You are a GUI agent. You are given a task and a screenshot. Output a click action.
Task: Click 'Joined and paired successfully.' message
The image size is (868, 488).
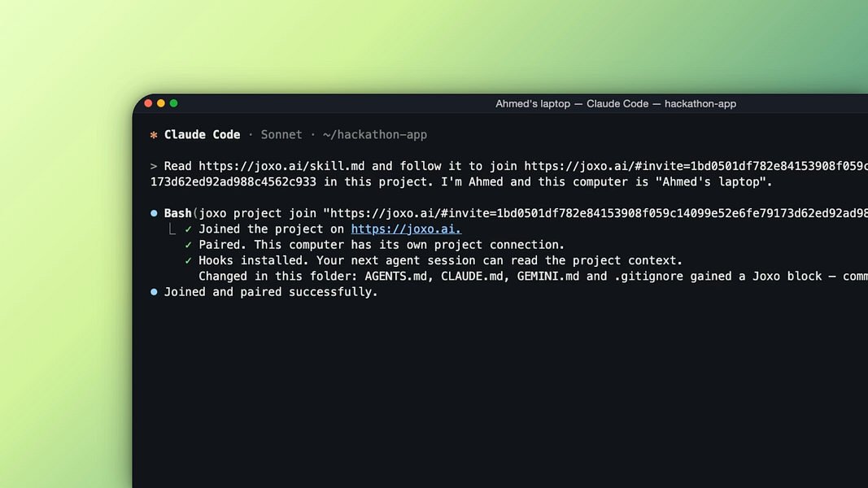coord(271,292)
